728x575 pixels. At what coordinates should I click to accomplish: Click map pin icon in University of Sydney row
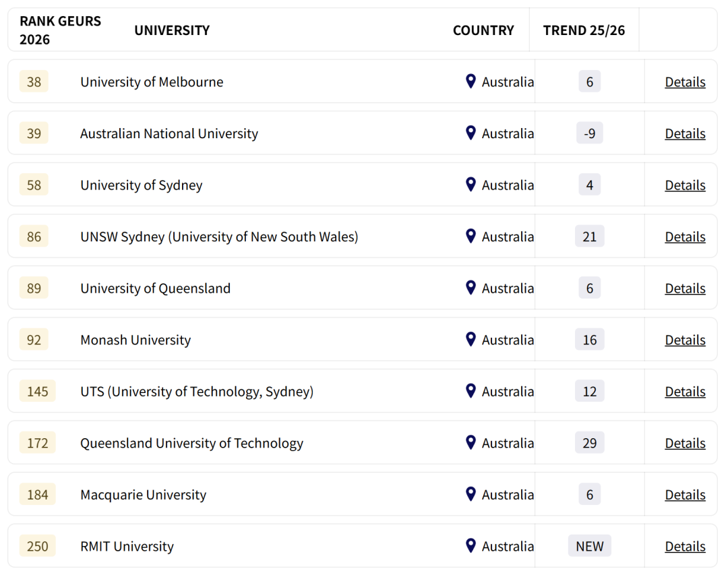(471, 185)
